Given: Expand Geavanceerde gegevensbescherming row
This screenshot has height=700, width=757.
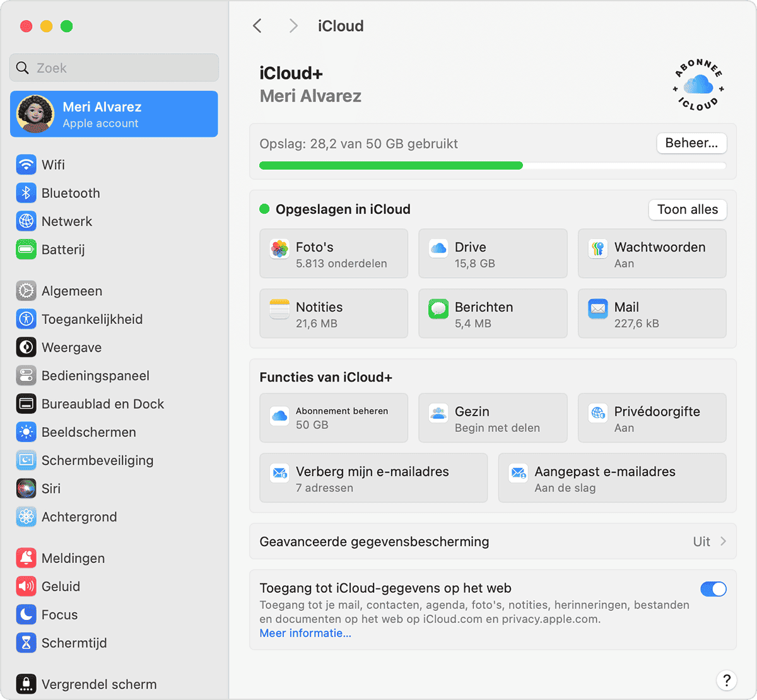Looking at the screenshot, I should point(493,542).
